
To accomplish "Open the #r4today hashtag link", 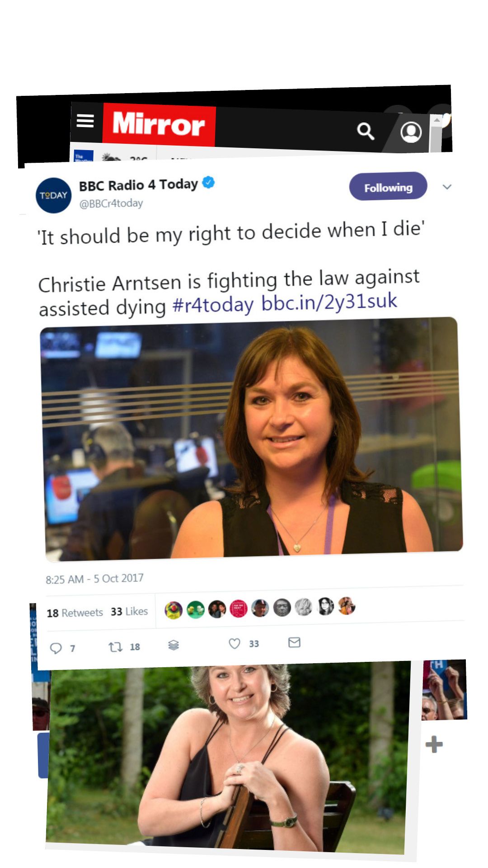I will (x=213, y=305).
